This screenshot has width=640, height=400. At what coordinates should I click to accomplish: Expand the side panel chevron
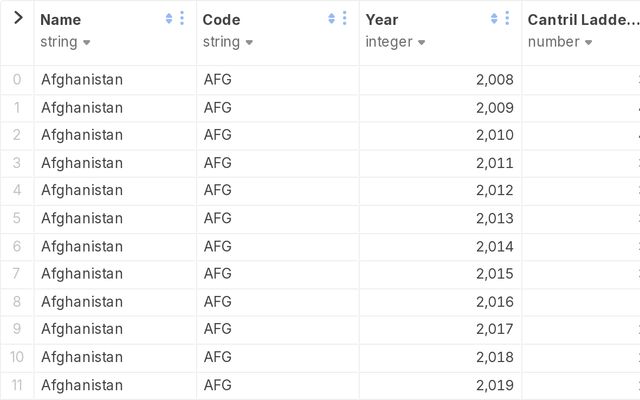click(17, 17)
